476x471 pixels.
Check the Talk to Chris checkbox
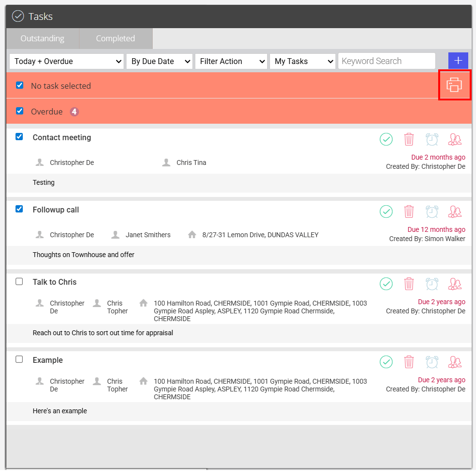[19, 282]
